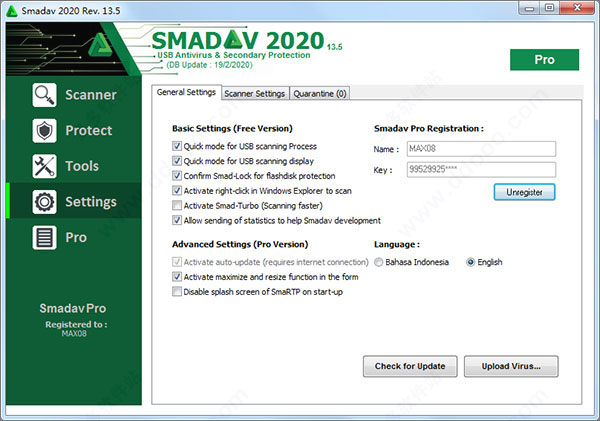The height and width of the screenshot is (421, 600).
Task: Enable Disable splash screen of SmaRTP
Action: pos(176,292)
